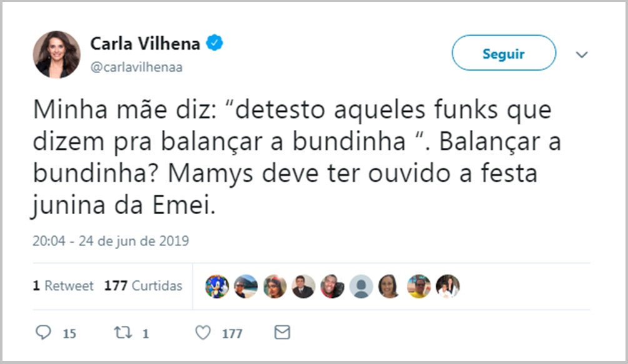Open the Sonic avatar in the likes row
628x364 pixels.
point(216,287)
